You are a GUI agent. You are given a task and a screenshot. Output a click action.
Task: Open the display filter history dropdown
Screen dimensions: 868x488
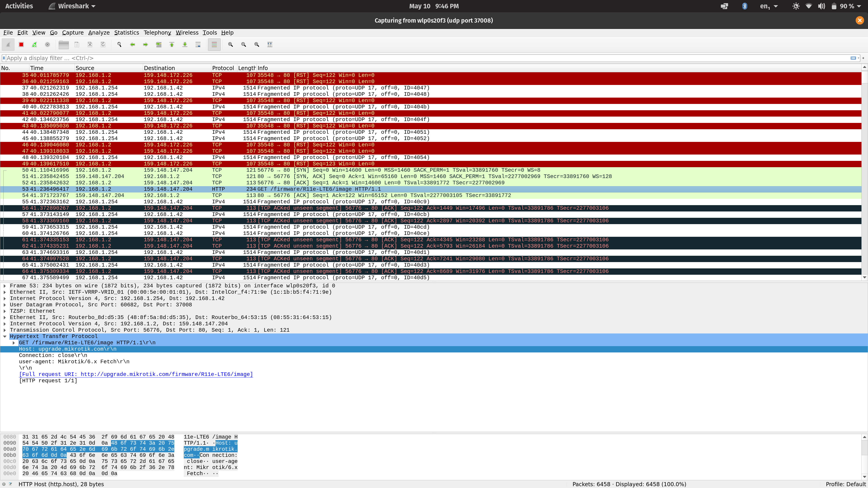[x=859, y=58]
